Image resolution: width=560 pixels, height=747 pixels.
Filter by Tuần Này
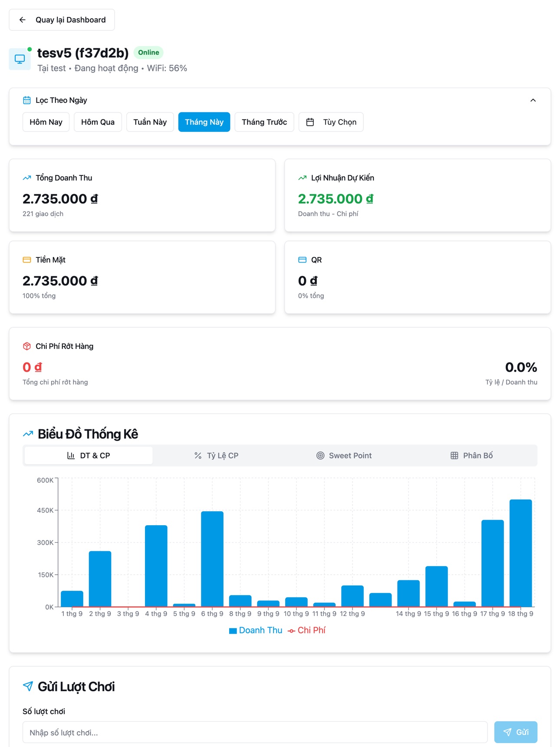[150, 122]
